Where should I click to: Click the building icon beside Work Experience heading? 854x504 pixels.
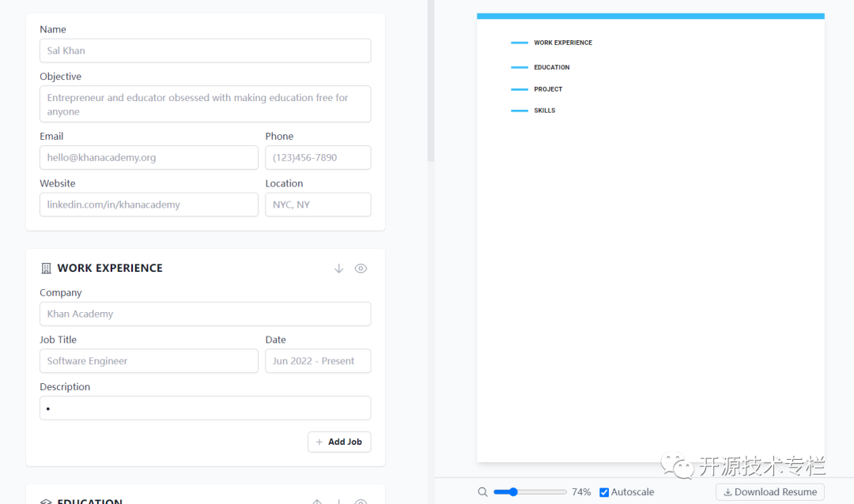(x=47, y=269)
